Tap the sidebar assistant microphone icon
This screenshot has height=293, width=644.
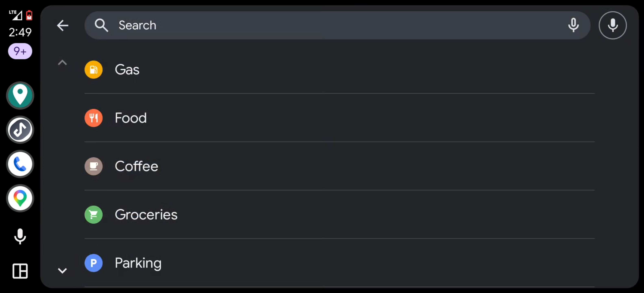[x=20, y=236]
